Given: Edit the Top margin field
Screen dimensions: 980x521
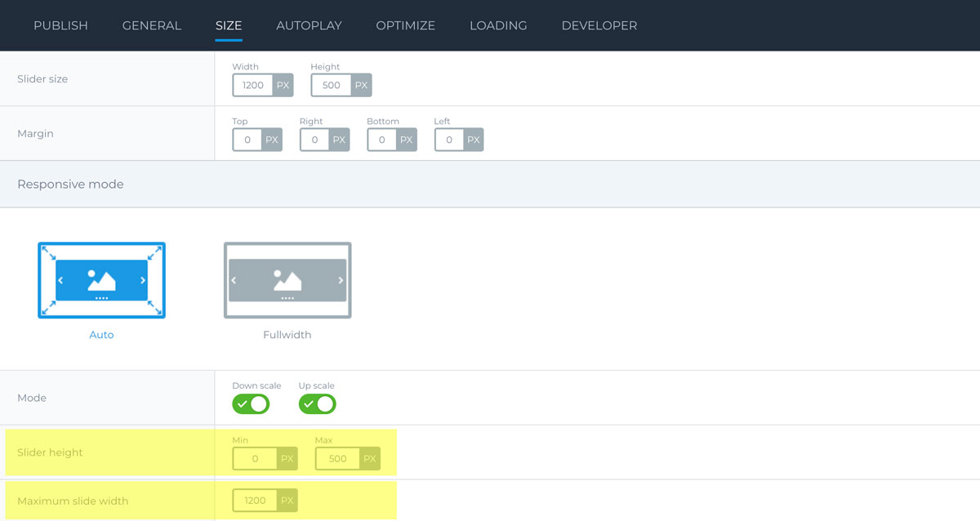Looking at the screenshot, I should pyautogui.click(x=247, y=140).
